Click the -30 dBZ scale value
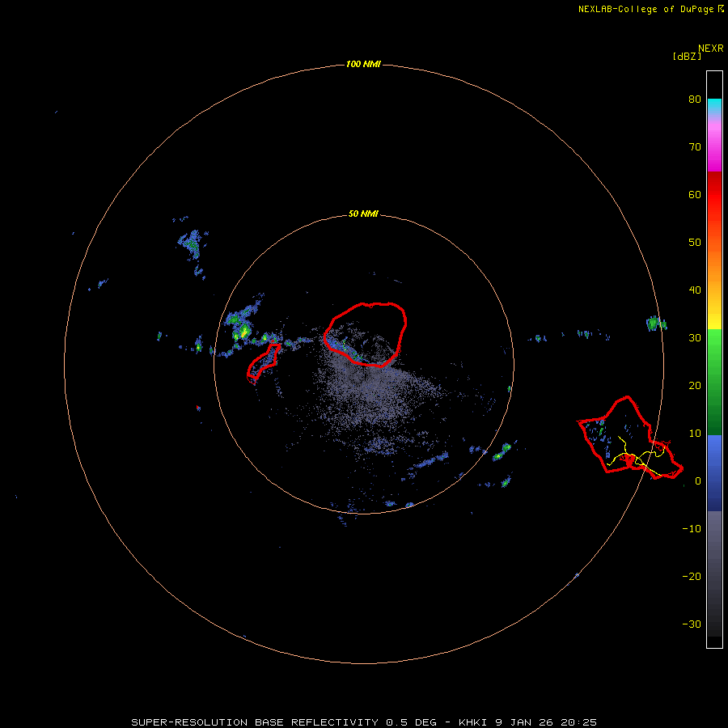Viewport: 728px width, 728px height. [x=692, y=624]
